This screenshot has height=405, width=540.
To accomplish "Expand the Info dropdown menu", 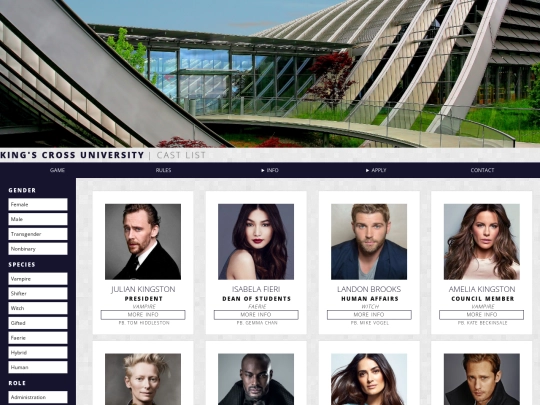I will 270,170.
